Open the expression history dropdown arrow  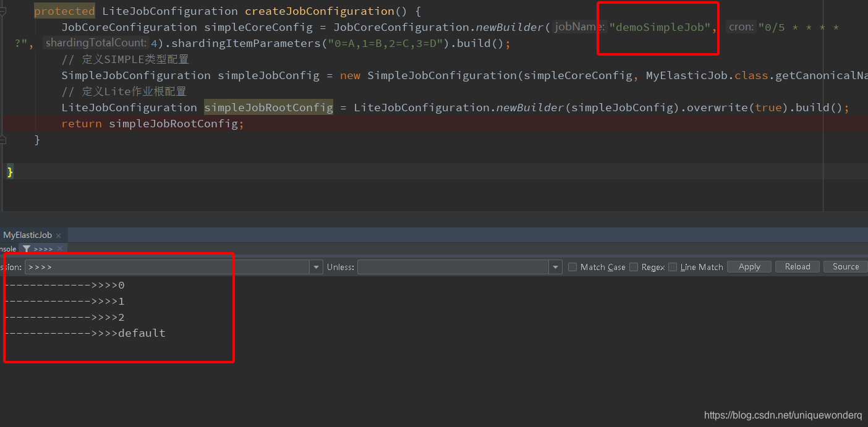(317, 267)
